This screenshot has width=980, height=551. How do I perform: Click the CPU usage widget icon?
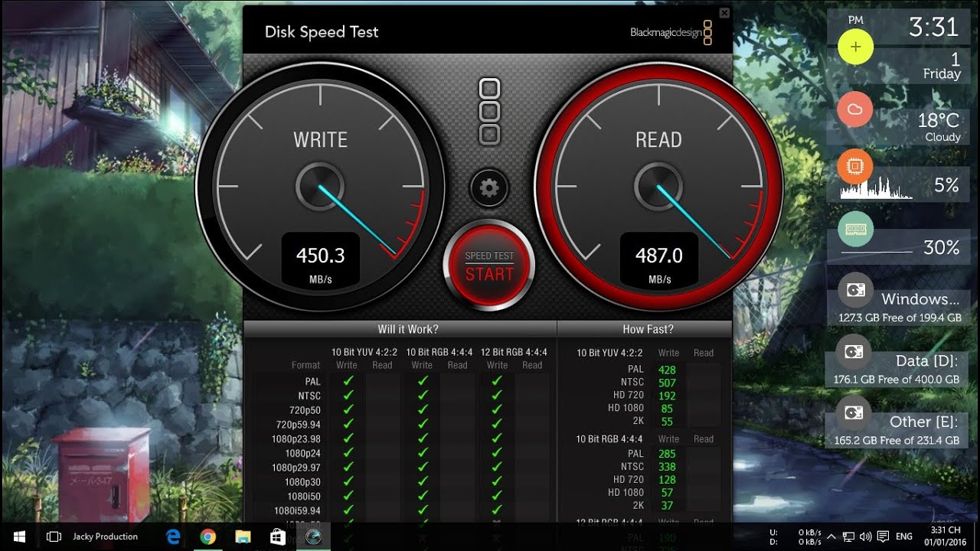tap(855, 165)
